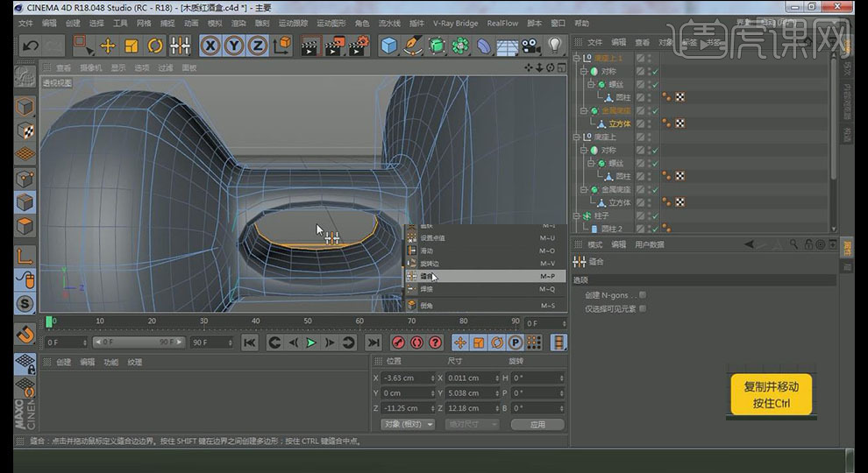Open Render Settings gear clapperboard
Screen dimensions: 868x473
359,46
